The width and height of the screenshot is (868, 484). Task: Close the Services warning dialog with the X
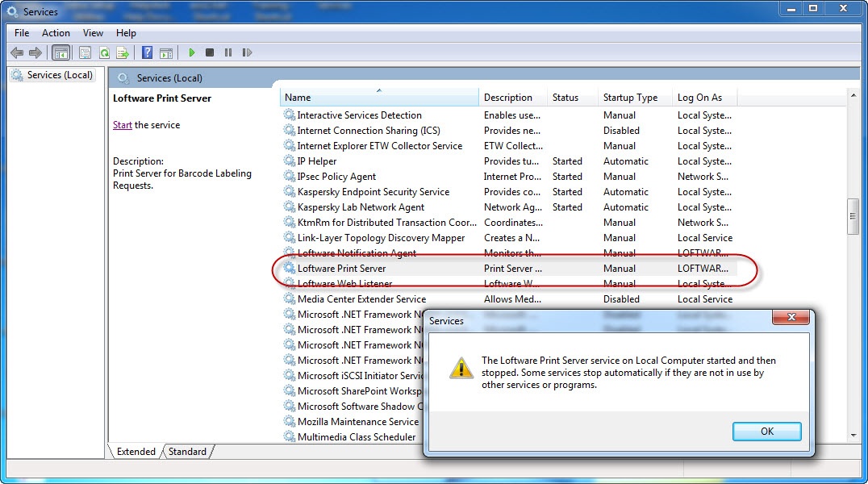pyautogui.click(x=791, y=317)
